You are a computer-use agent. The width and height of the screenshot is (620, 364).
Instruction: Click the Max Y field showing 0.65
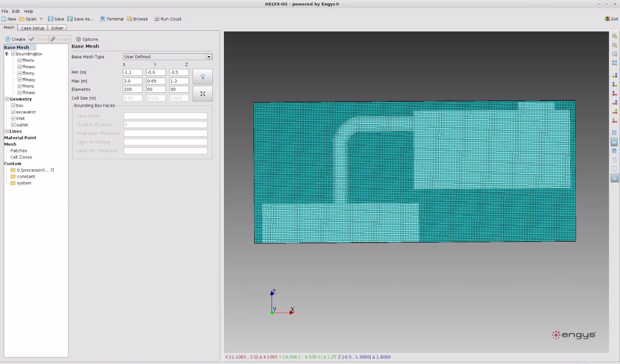pos(156,81)
